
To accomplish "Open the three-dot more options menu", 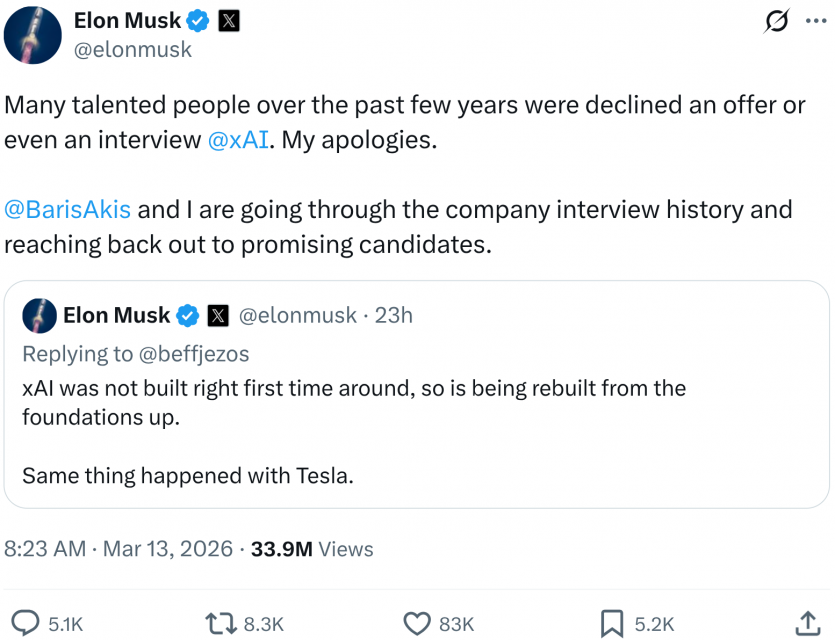I will coord(817,21).
